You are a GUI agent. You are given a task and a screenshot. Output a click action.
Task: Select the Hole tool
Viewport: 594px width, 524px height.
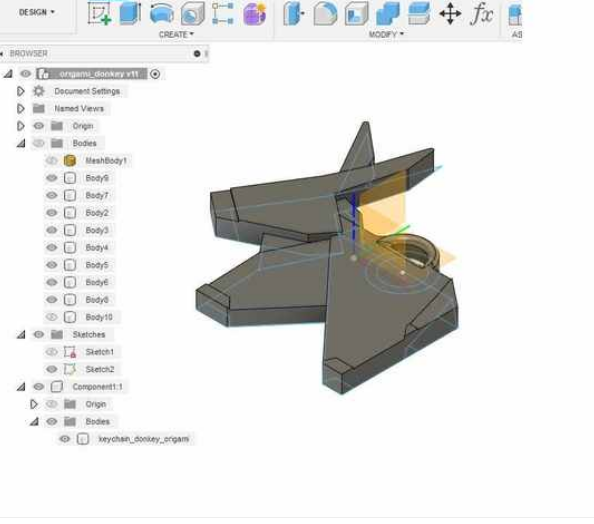192,13
